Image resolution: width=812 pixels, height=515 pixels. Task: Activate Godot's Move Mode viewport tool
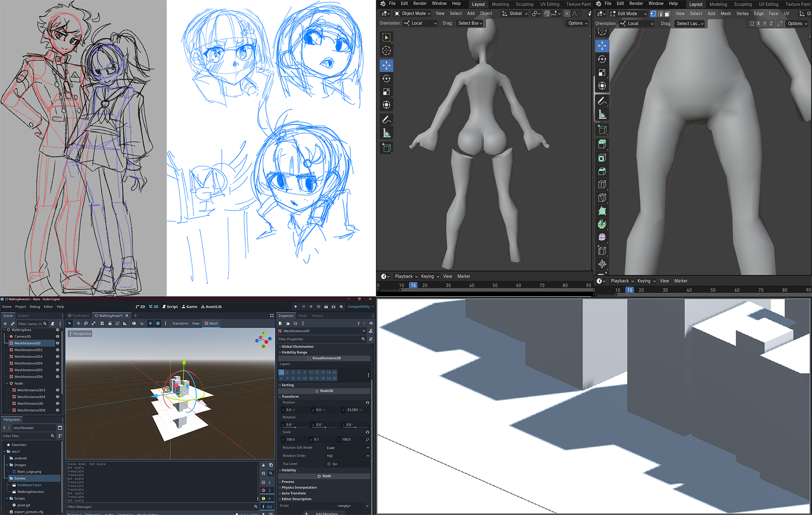(x=78, y=324)
